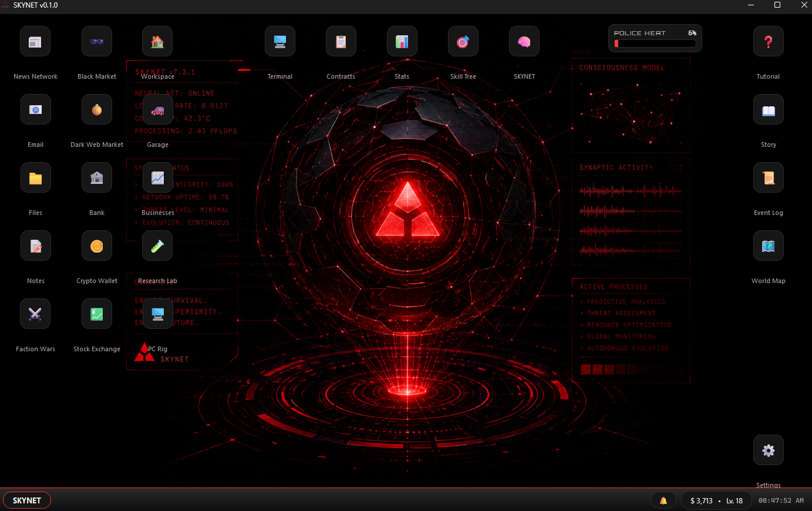Open the Faction Wars crossed swords icon
Screen dimensions: 812x511
tap(35, 314)
